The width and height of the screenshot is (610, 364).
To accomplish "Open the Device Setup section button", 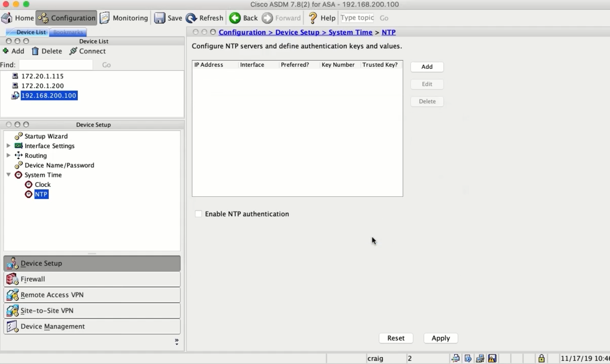I will point(92,263).
